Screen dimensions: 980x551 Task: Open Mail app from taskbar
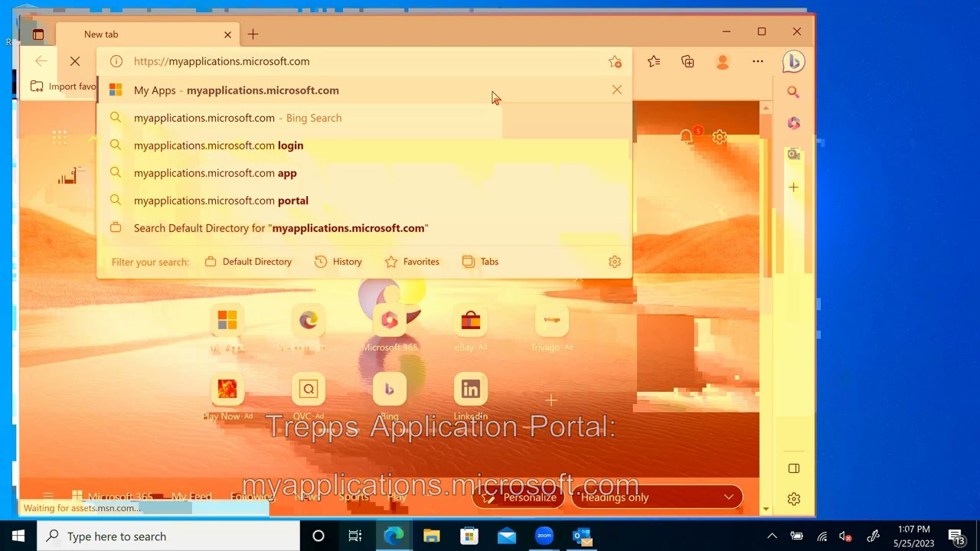pos(507,536)
